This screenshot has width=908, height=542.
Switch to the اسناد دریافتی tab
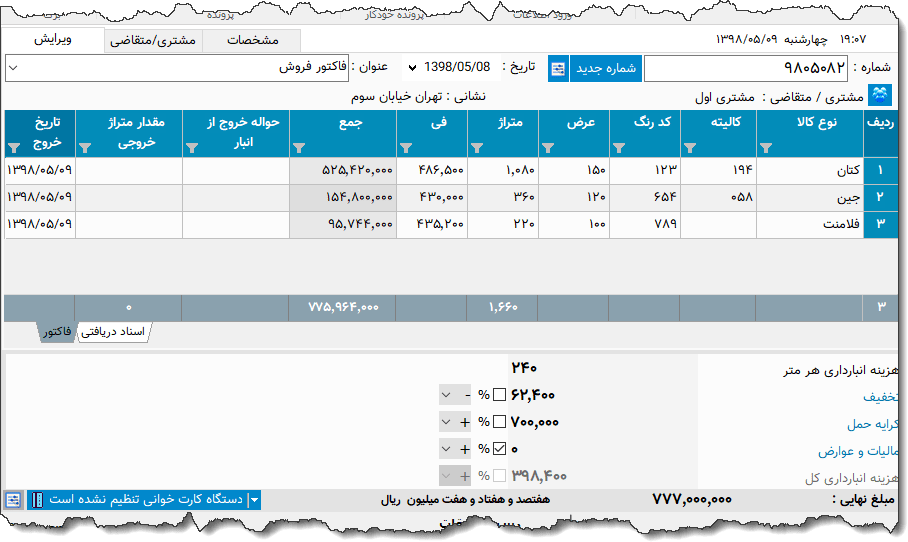113,331
